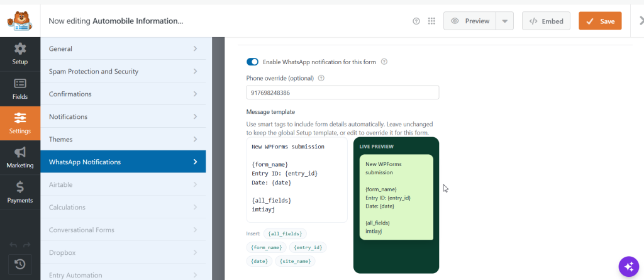This screenshot has width=644, height=280.
Task: Select Spam Protection and Security section
Action: (x=123, y=71)
